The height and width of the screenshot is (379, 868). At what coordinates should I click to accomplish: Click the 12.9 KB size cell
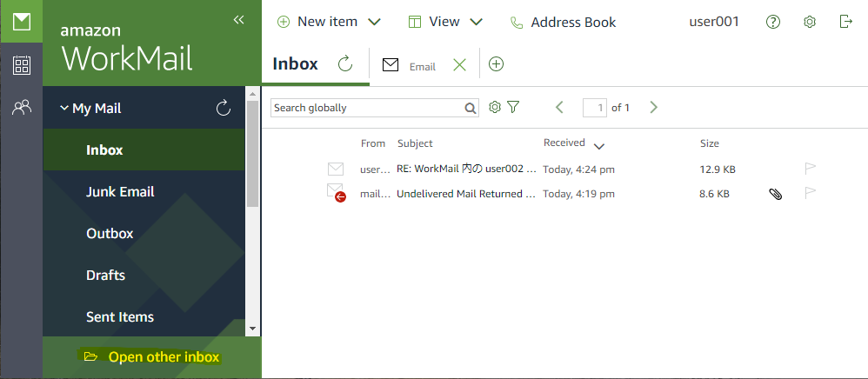click(718, 170)
